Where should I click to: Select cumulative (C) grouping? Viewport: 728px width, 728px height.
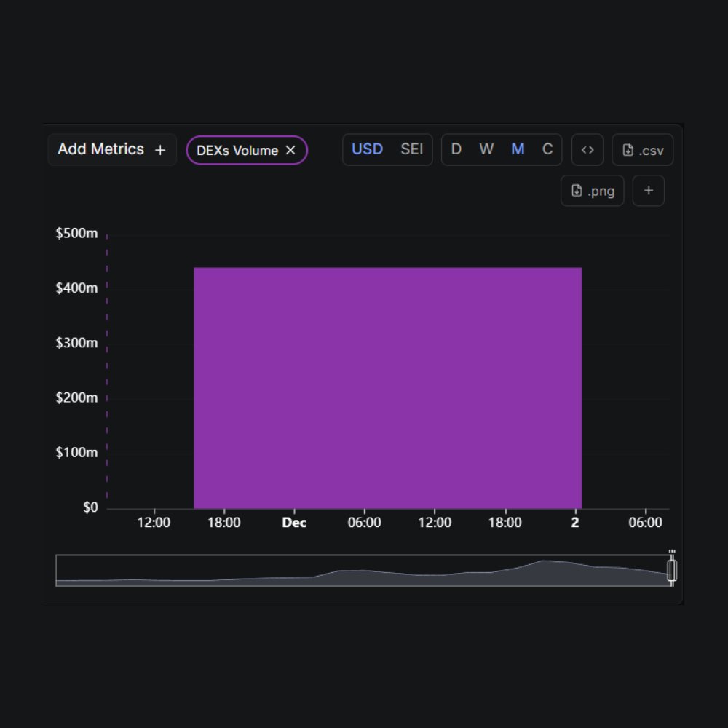click(x=547, y=149)
